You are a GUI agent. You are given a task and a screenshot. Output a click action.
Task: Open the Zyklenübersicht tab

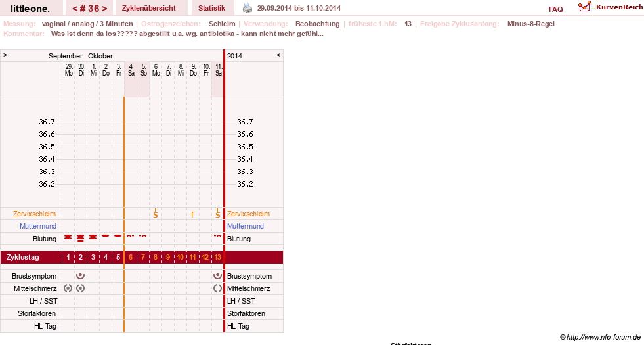point(148,9)
